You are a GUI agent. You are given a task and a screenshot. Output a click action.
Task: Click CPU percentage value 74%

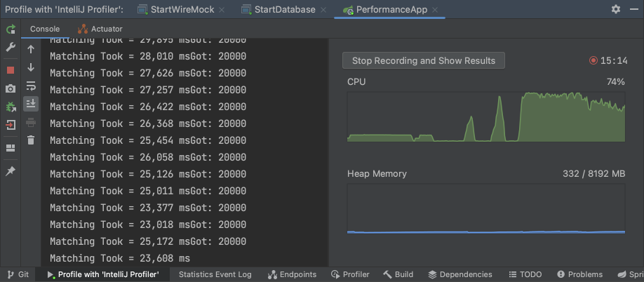[616, 82]
